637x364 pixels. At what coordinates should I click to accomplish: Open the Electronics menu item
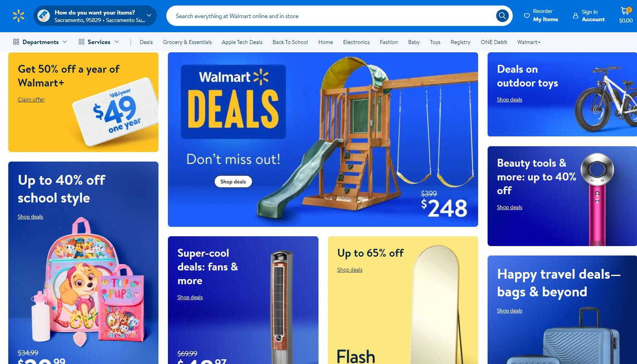click(356, 42)
